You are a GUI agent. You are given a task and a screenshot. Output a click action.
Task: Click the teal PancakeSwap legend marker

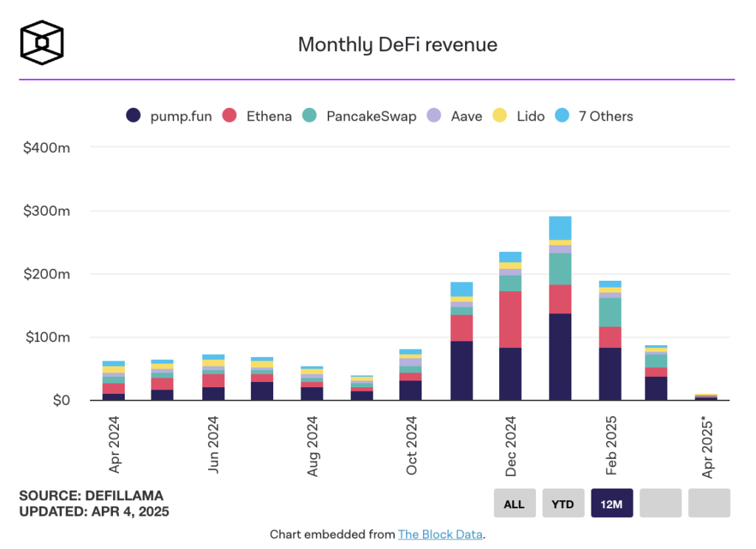[311, 116]
